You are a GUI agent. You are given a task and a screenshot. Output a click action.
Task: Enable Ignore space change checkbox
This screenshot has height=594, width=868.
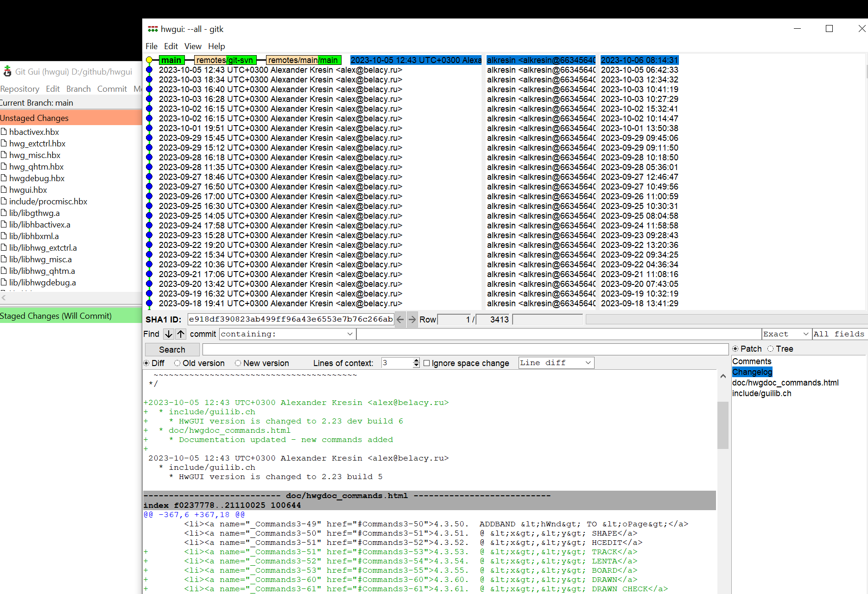click(x=427, y=363)
